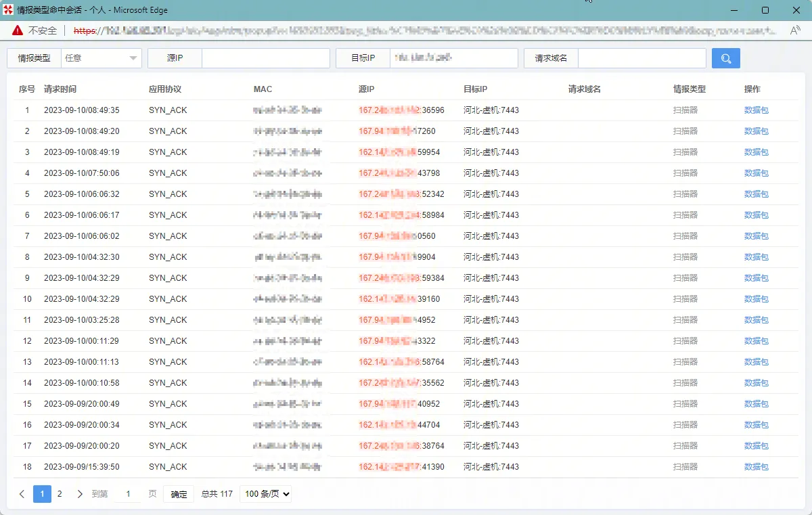The image size is (812, 515).
Task: Open 数据包 link for row 10
Action: [x=756, y=299]
